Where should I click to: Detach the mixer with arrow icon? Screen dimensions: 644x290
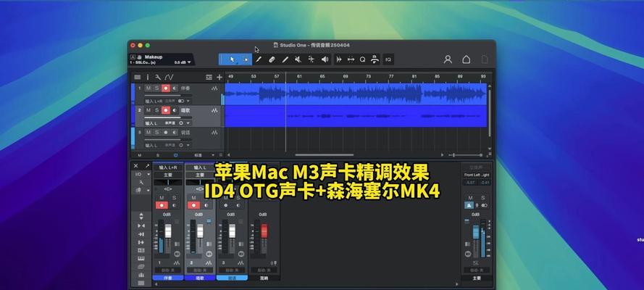coord(147,166)
